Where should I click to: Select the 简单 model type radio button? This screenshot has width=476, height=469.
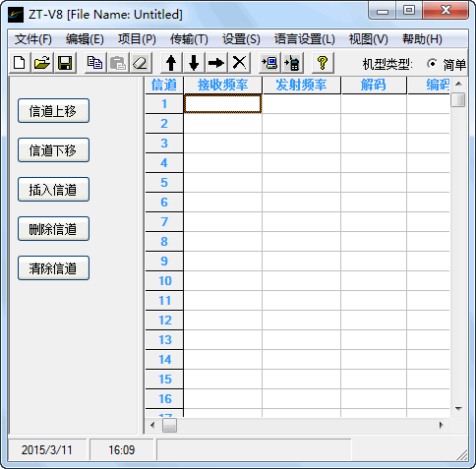click(x=432, y=64)
